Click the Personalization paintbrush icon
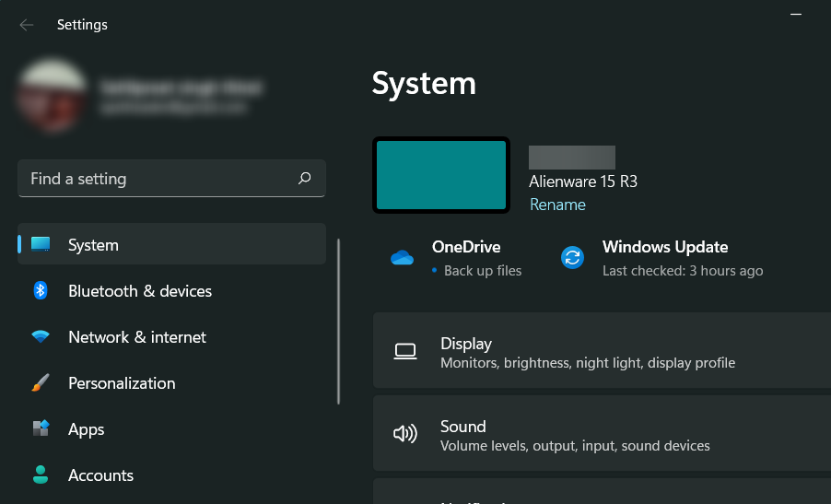 coord(41,382)
